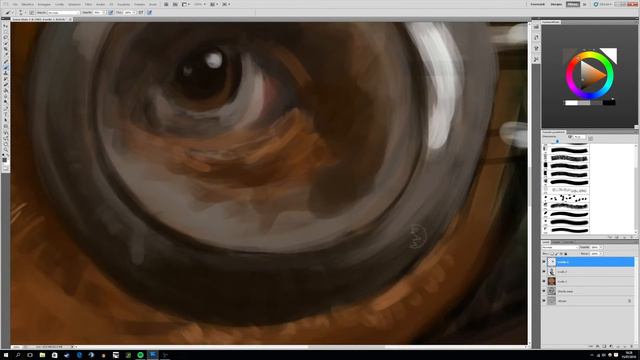Click the layer Opacity field in Layers panel

(596, 247)
